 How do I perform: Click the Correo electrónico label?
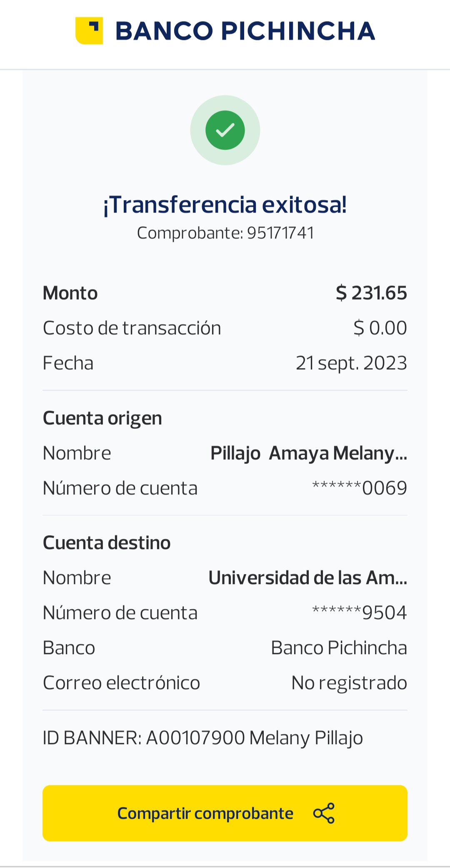(x=121, y=683)
